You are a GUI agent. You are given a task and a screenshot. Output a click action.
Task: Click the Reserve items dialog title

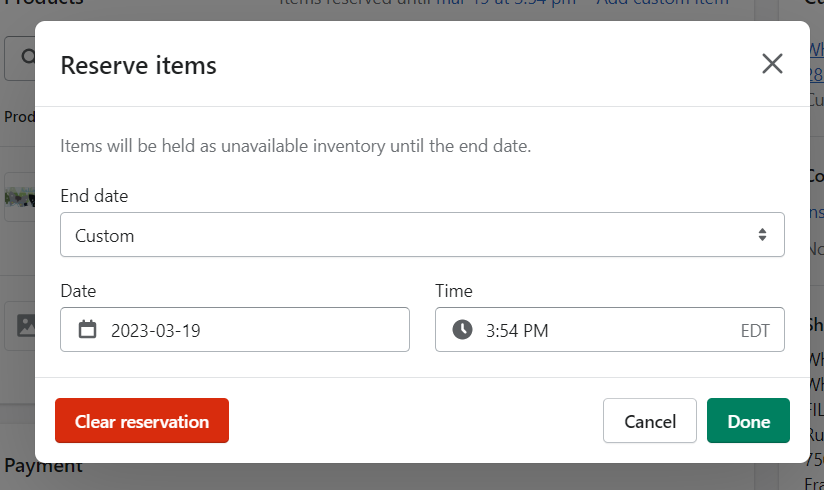tap(139, 66)
